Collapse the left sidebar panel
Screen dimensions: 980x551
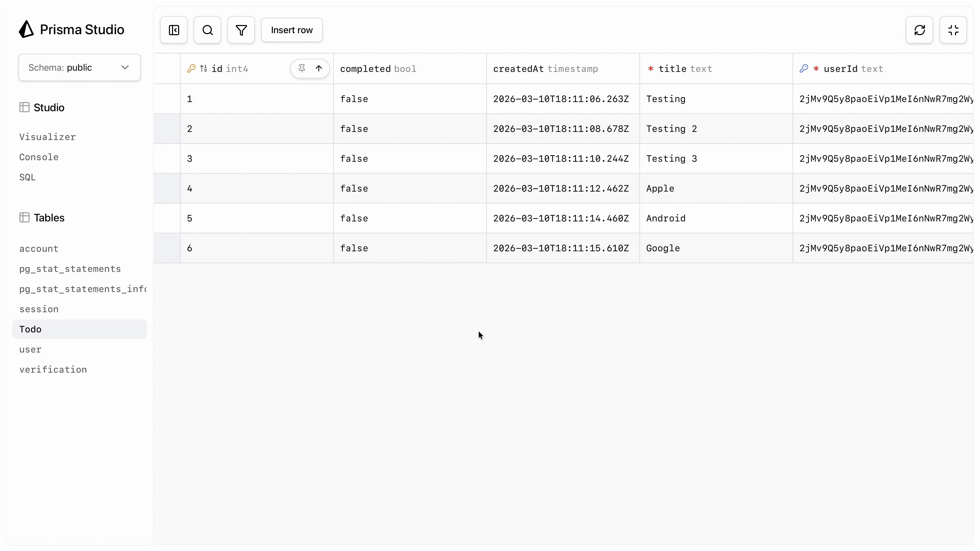(x=174, y=30)
